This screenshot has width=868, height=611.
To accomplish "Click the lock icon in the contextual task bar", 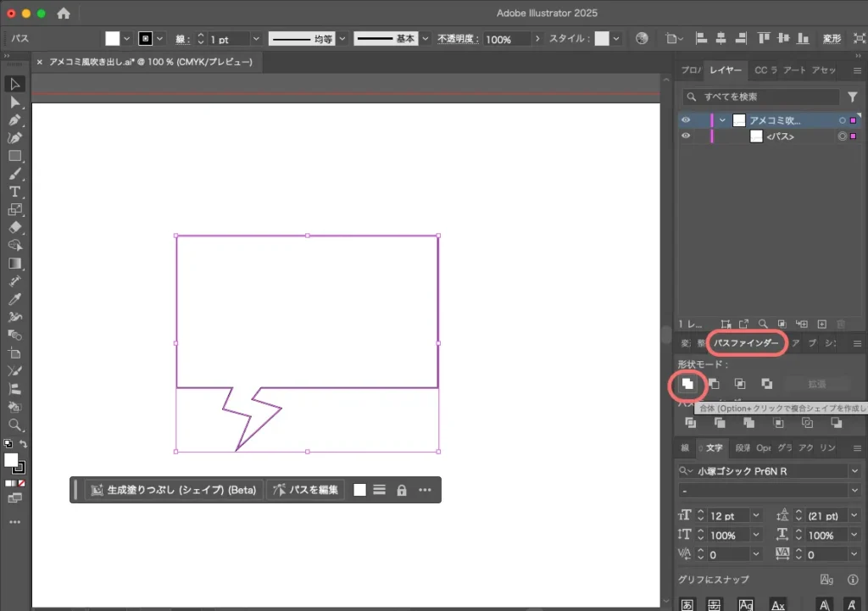I will 401,490.
